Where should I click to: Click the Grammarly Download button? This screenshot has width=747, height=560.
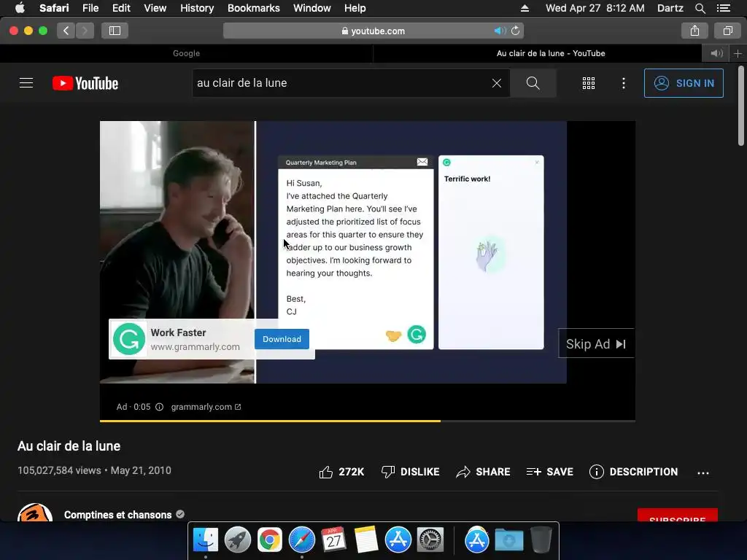[282, 339]
